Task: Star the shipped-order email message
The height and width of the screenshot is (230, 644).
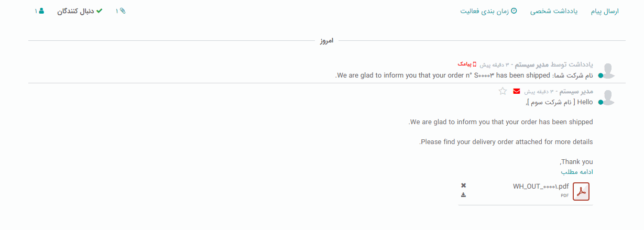Action: 503,91
